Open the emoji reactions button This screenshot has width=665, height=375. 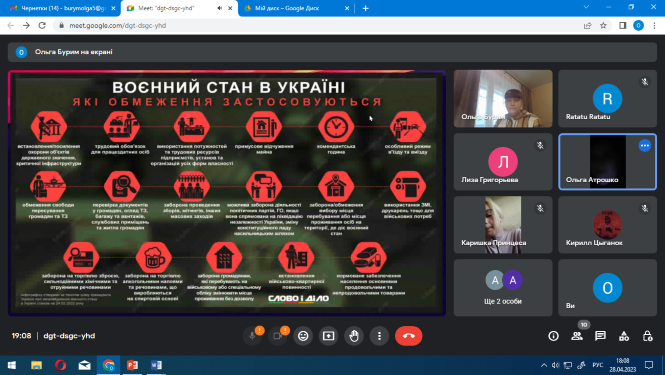[303, 336]
